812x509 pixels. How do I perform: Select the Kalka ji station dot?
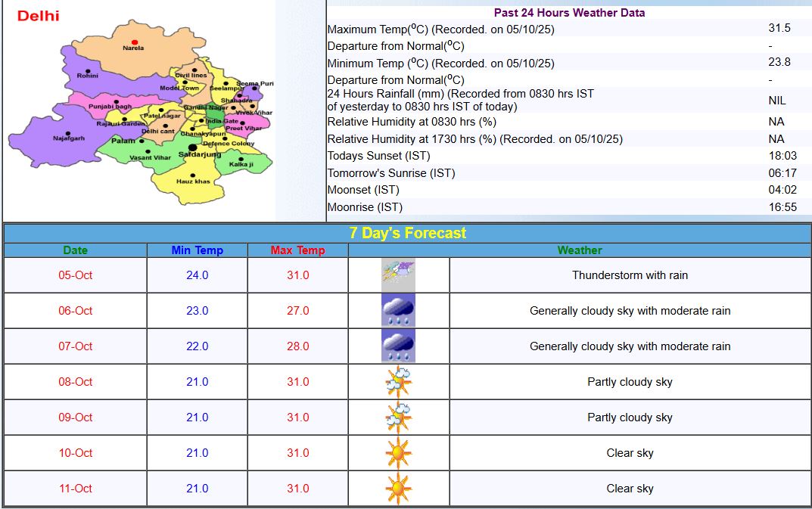coord(242,158)
